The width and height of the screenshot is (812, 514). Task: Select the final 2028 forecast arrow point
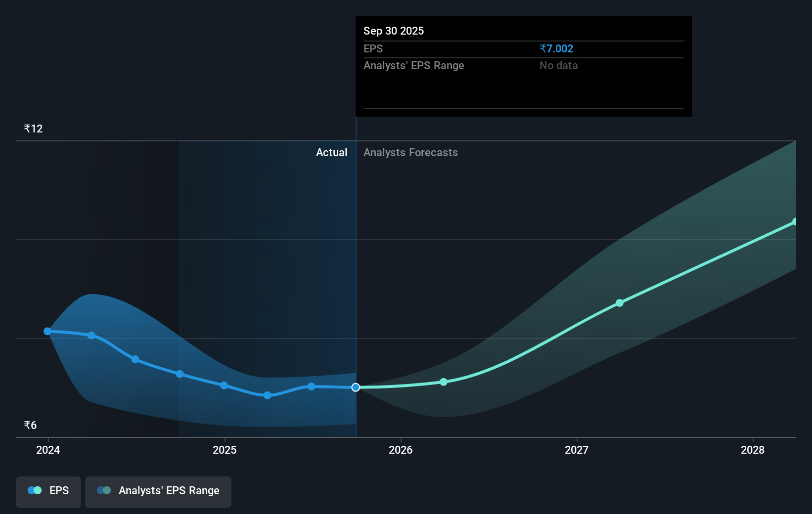[794, 222]
